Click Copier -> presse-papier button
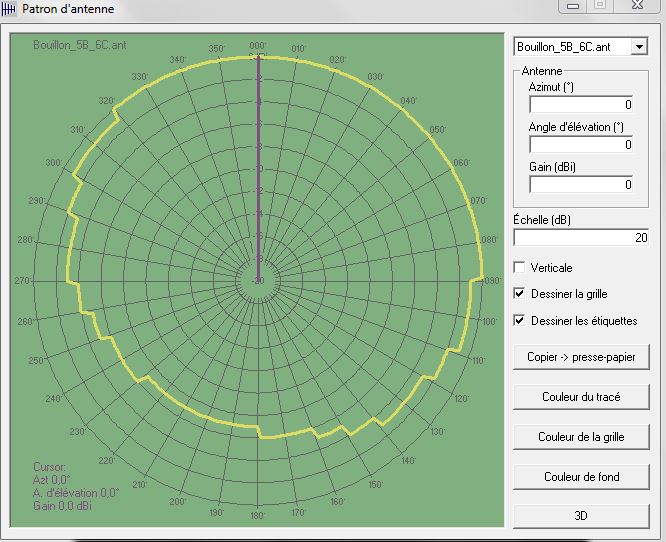666x542 pixels. pyautogui.click(x=581, y=357)
